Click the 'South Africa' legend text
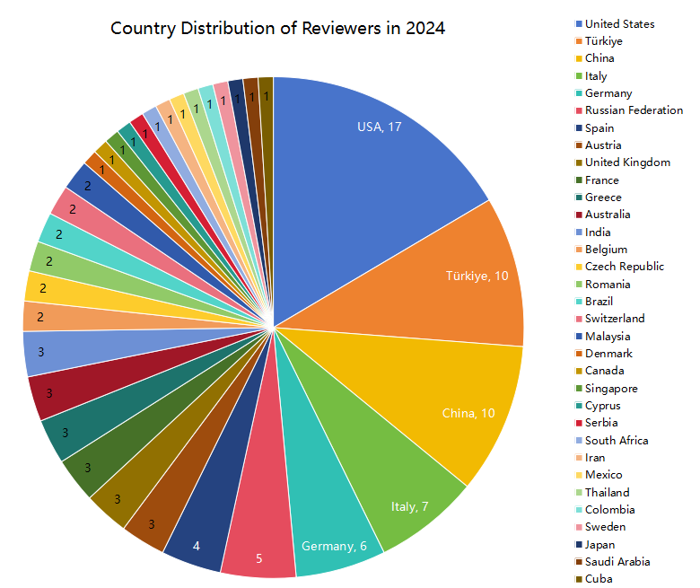Viewport: 700px width, 588px height. (x=617, y=441)
